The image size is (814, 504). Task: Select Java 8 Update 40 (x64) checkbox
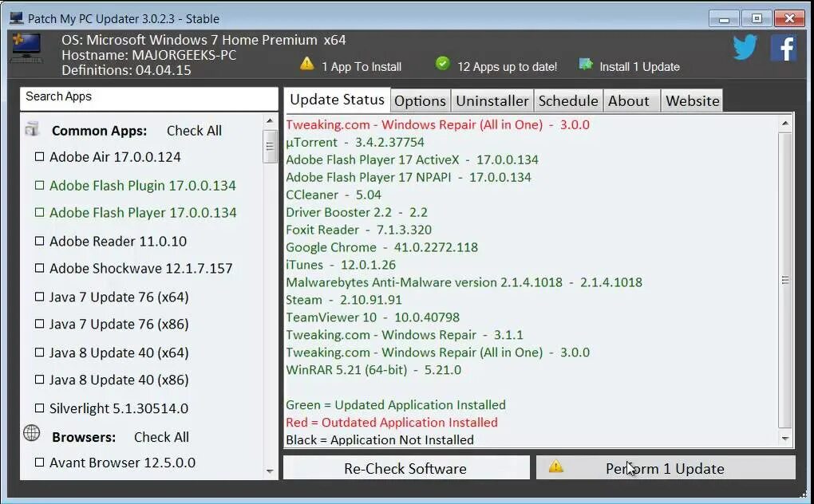pyautogui.click(x=39, y=352)
